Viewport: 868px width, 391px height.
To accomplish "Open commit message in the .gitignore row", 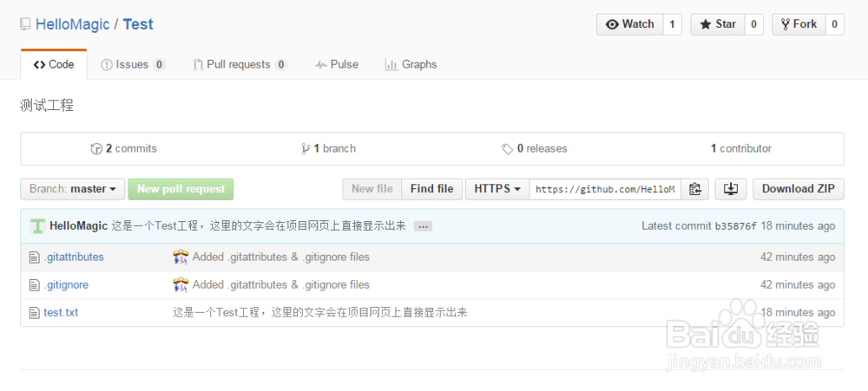I will click(280, 285).
